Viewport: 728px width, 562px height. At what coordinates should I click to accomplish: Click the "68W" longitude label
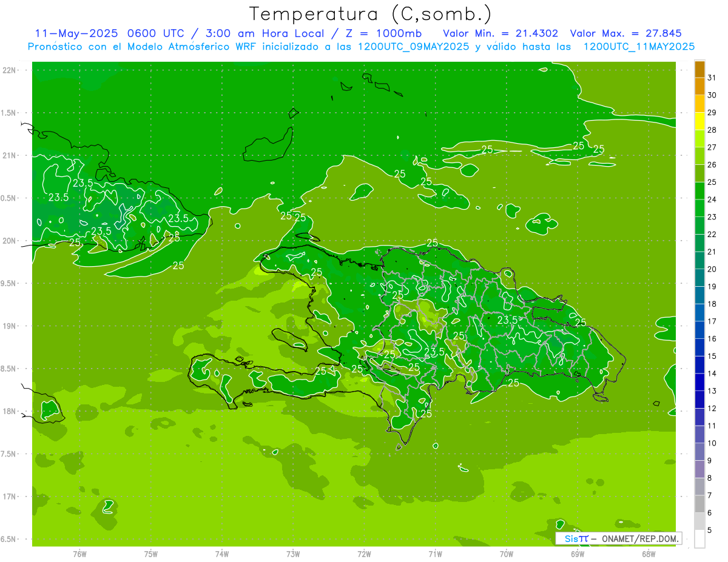tap(649, 554)
